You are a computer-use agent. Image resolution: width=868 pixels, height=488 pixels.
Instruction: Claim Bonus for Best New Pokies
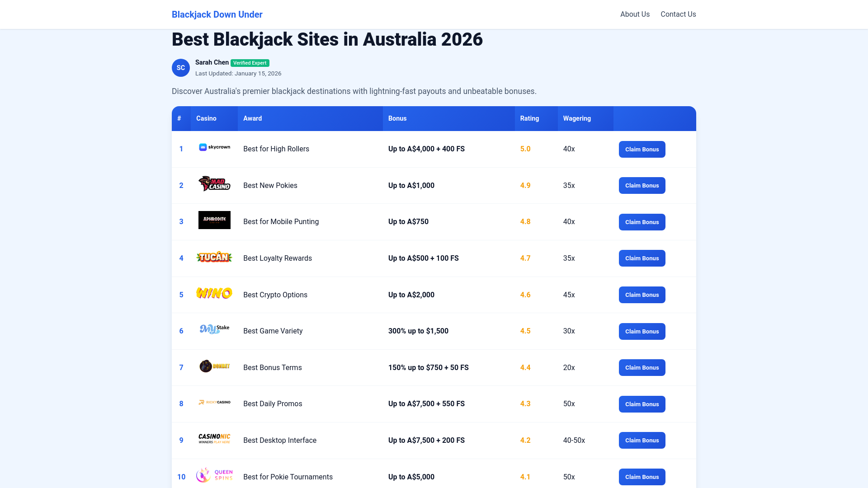(642, 186)
